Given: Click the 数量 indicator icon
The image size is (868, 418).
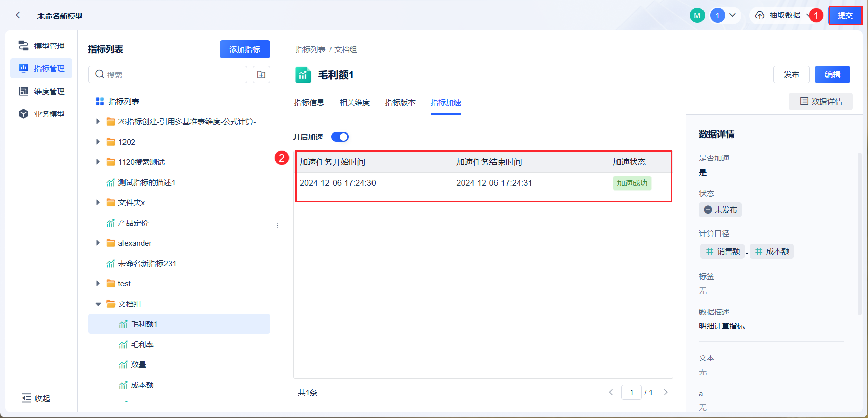Looking at the screenshot, I should coord(123,364).
